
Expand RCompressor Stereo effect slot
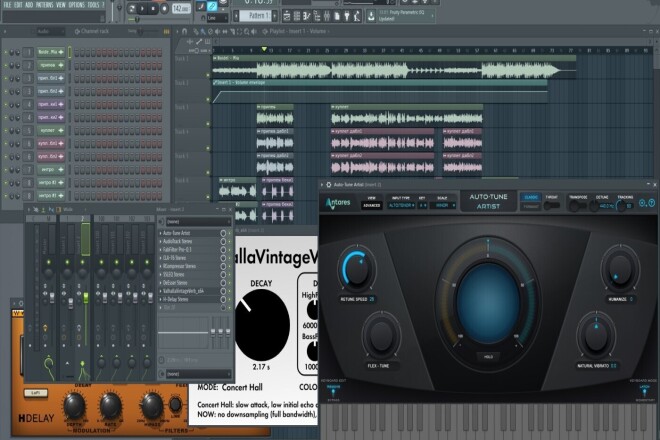point(161,266)
